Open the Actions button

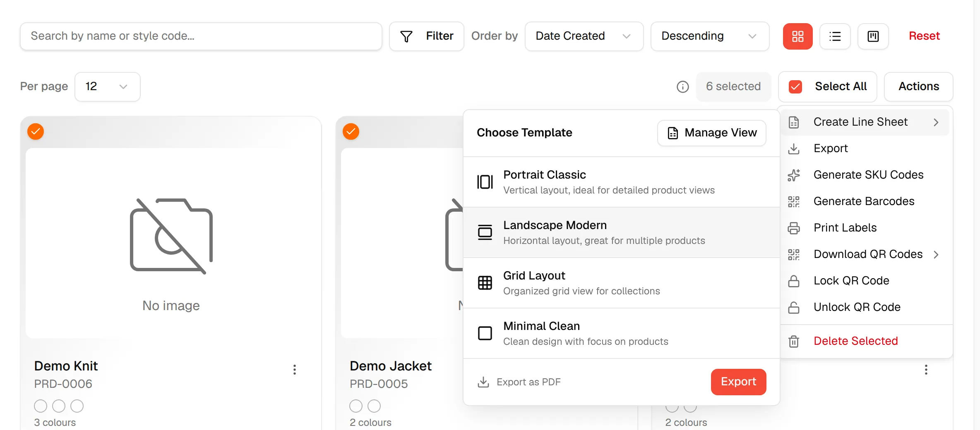click(x=918, y=87)
